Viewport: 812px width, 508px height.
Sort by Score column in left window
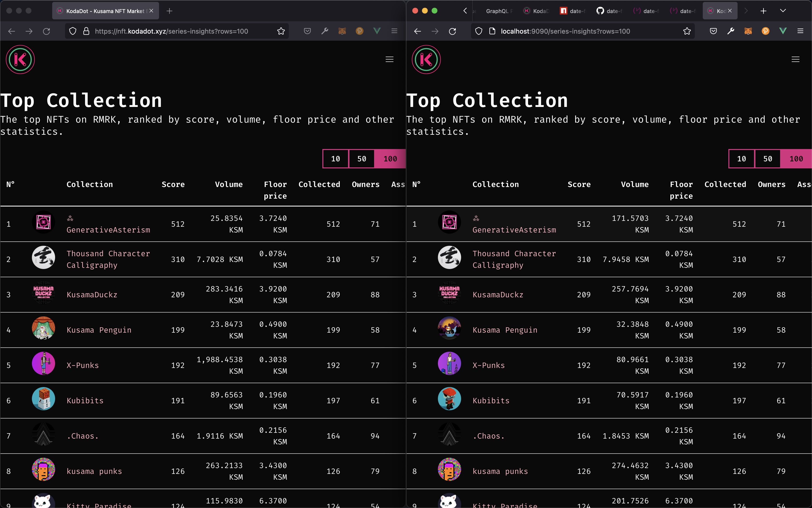click(x=173, y=184)
